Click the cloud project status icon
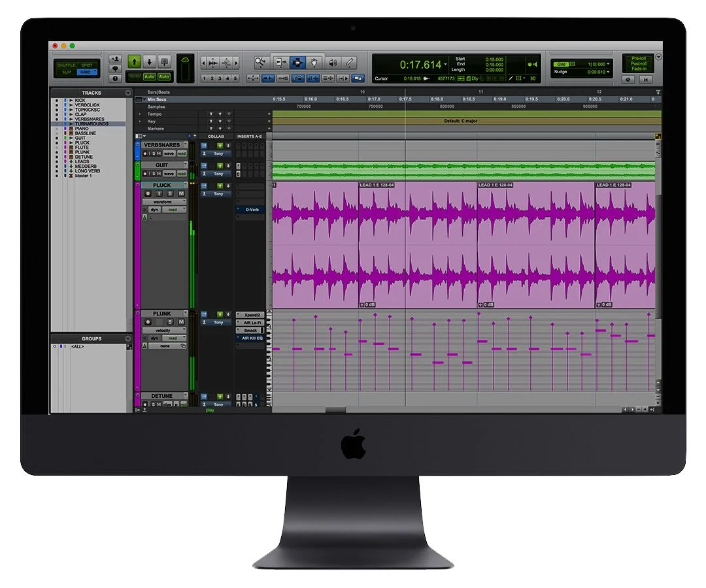 tap(185, 59)
